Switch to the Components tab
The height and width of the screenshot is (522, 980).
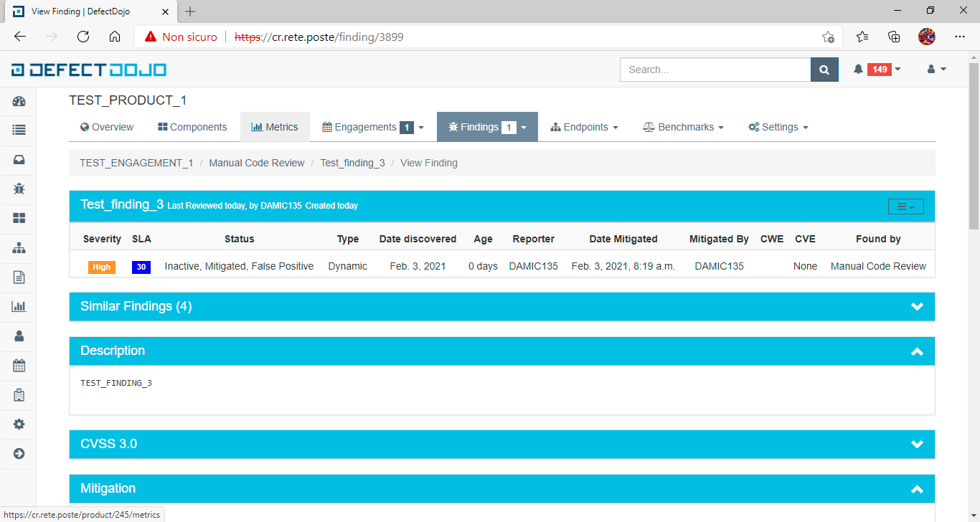click(192, 126)
